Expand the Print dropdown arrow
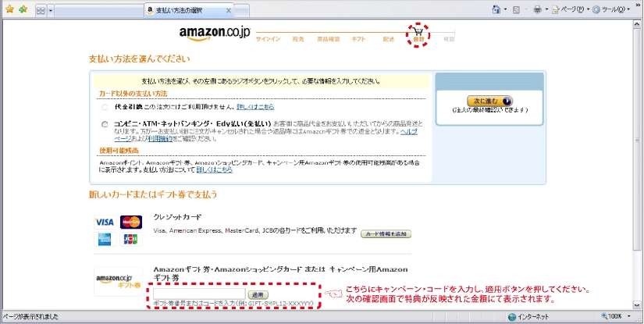644x324 pixels. point(546,9)
